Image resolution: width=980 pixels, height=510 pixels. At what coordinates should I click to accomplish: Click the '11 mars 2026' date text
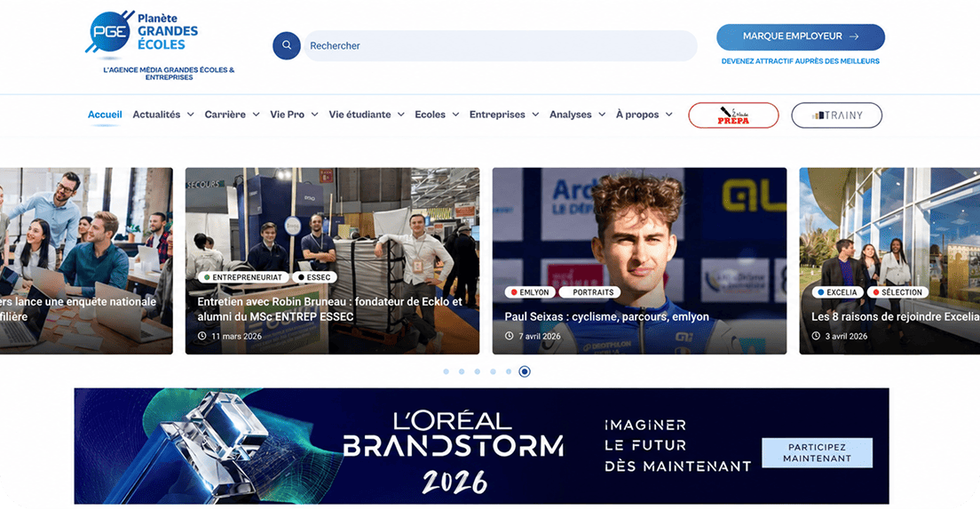[236, 336]
